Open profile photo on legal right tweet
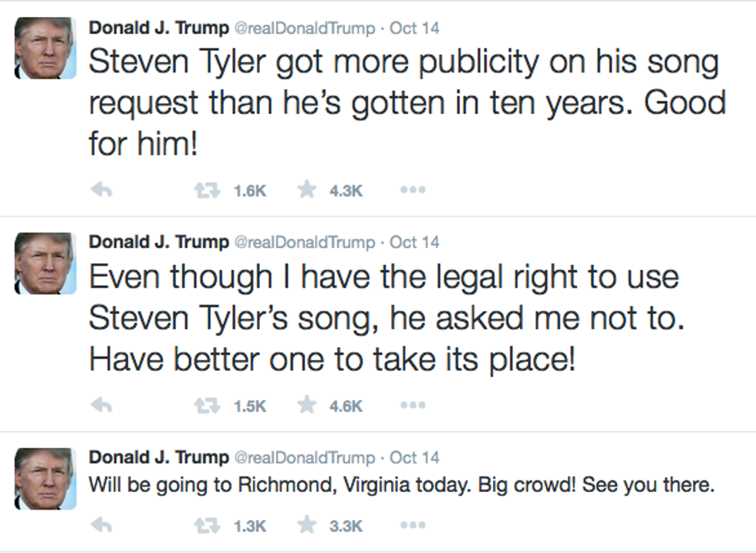This screenshot has height=553, width=756. pyautogui.click(x=46, y=263)
